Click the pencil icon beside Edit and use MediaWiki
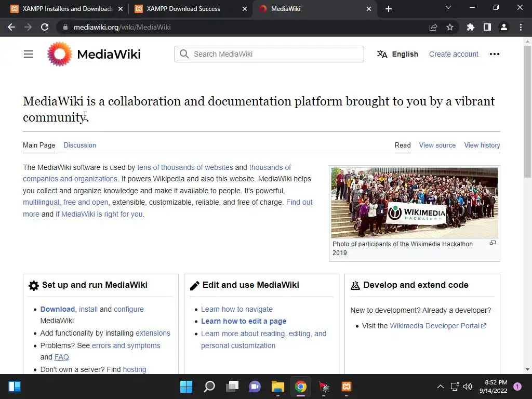 [195, 286]
